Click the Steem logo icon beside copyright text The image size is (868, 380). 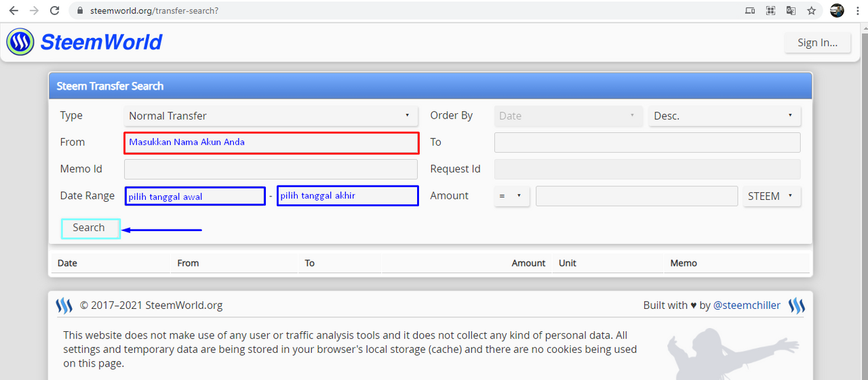tap(64, 305)
